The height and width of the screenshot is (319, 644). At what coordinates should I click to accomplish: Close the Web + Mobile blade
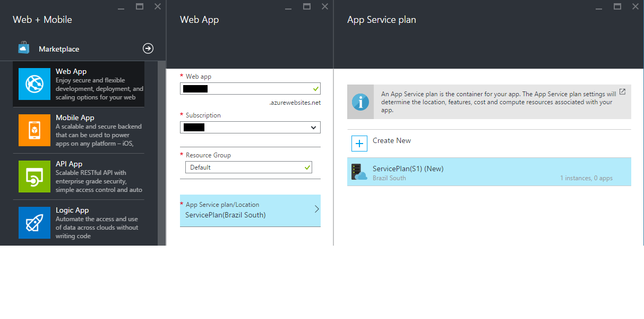pyautogui.click(x=158, y=6)
